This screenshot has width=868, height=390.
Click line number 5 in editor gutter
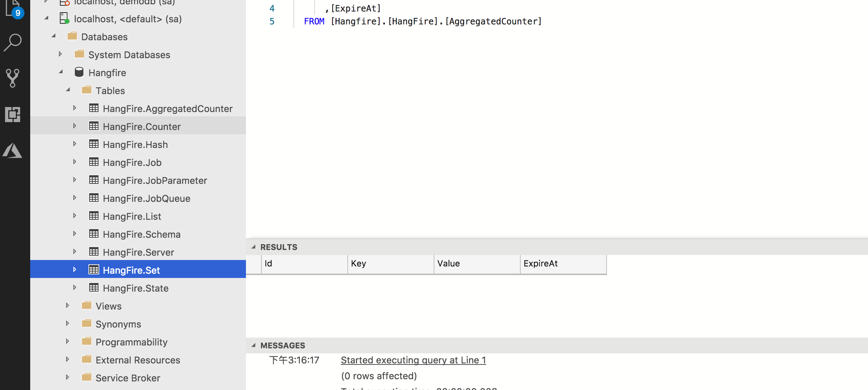[272, 22]
